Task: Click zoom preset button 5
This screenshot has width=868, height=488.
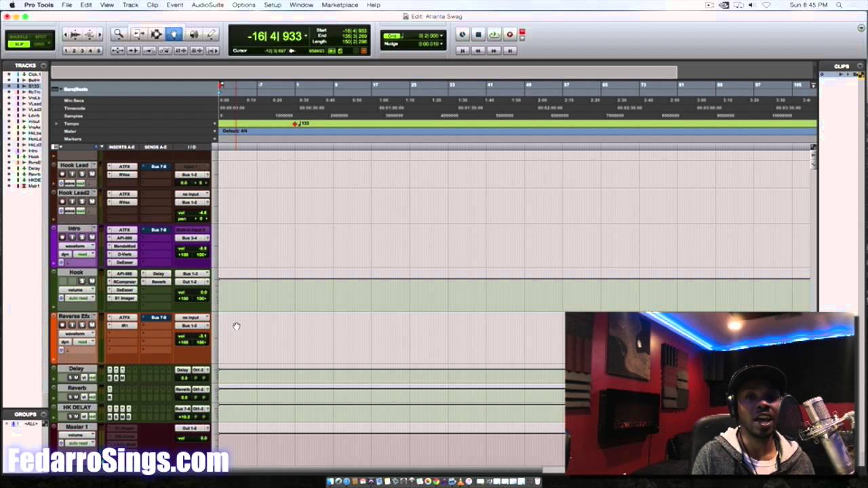Action: pyautogui.click(x=99, y=51)
